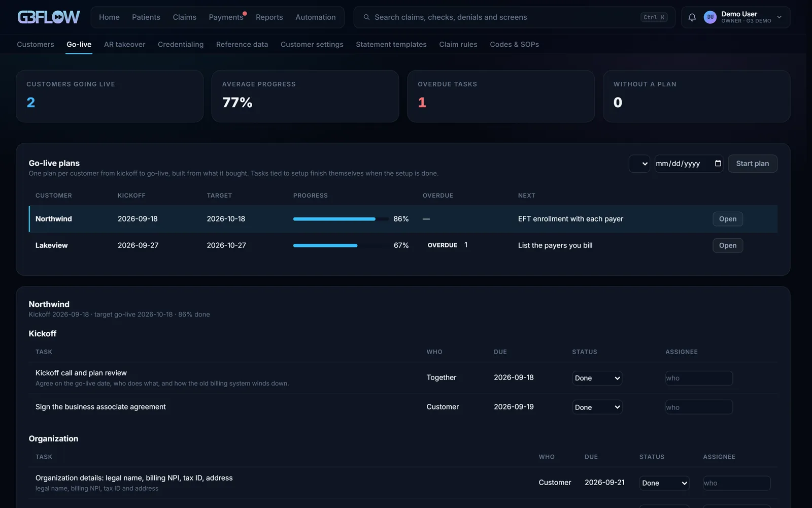
Task: Open the date picker calendar icon
Action: pos(718,164)
